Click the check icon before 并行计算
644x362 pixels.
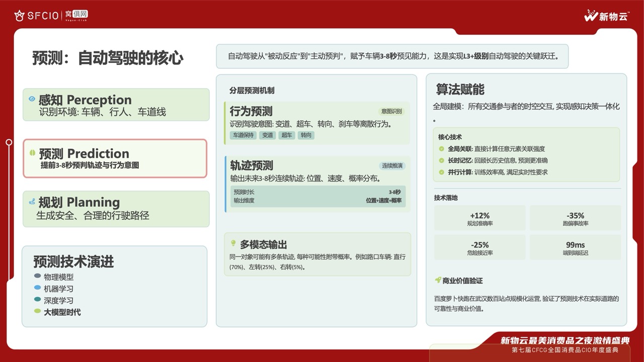click(x=441, y=172)
